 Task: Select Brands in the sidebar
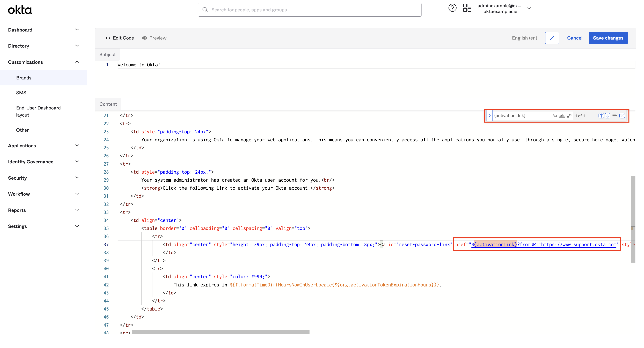(x=24, y=78)
